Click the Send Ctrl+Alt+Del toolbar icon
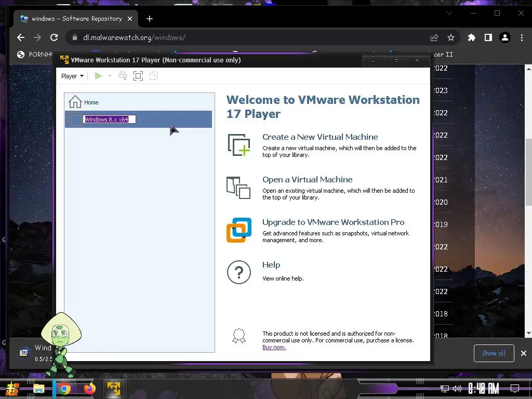This screenshot has height=399, width=532. click(x=123, y=76)
